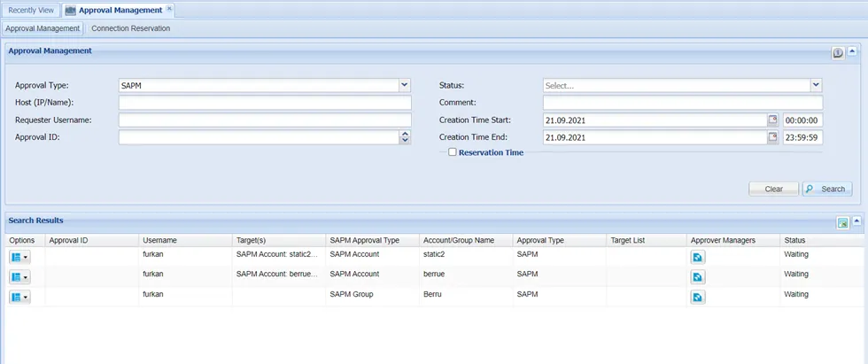Focus the Comment input field

click(x=683, y=103)
